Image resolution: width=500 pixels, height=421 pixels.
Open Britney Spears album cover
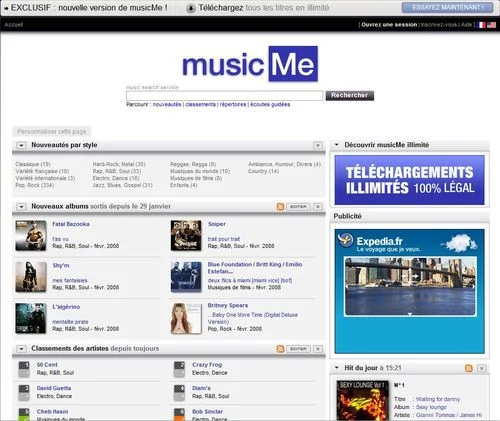tap(186, 318)
